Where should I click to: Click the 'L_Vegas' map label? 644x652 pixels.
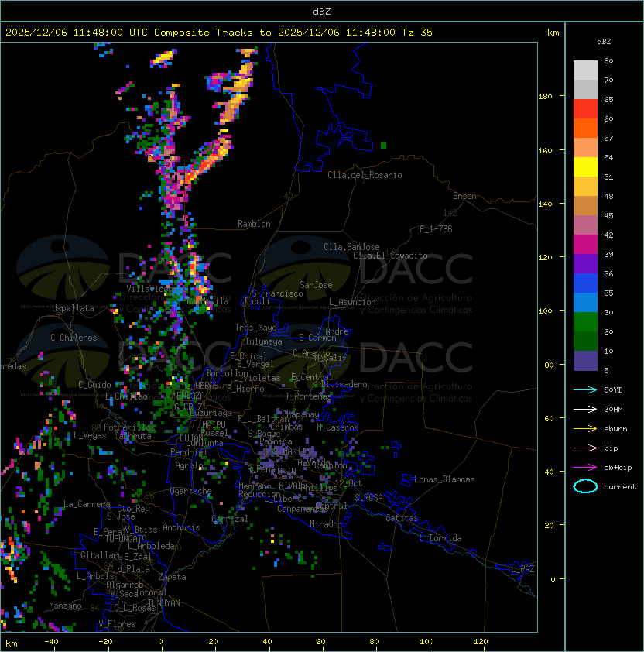point(90,435)
